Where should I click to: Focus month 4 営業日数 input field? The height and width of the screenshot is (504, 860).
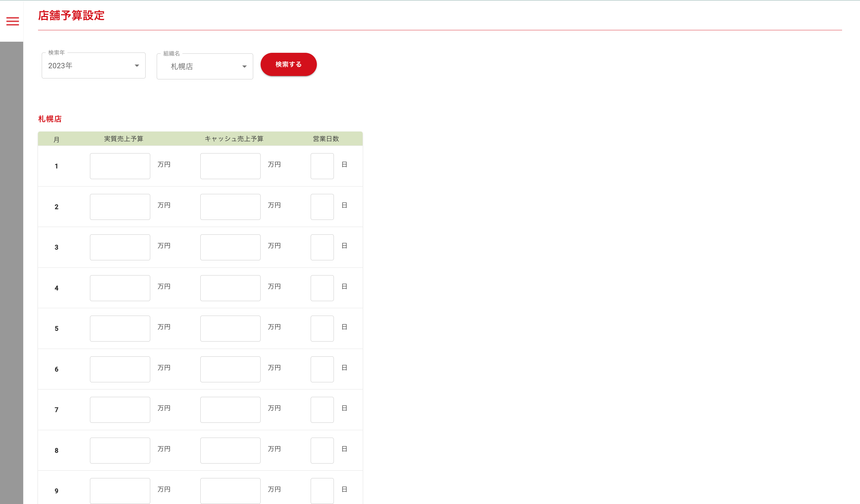coord(322,288)
